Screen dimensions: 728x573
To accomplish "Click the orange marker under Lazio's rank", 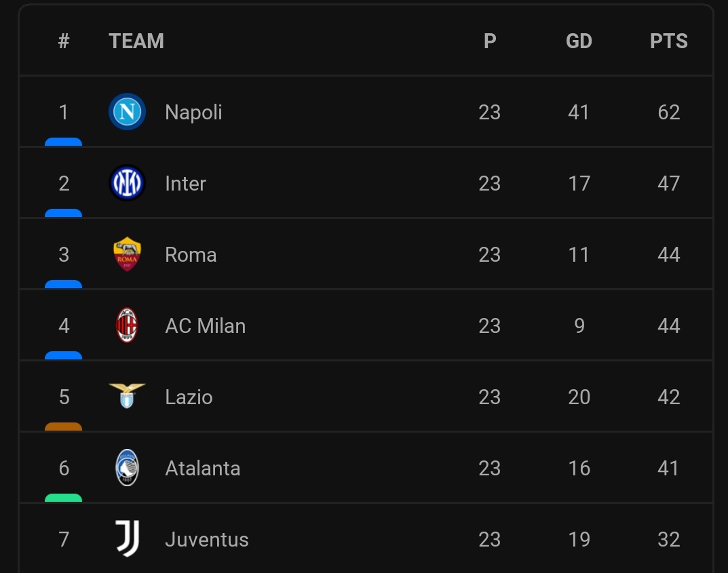I will 63,427.
